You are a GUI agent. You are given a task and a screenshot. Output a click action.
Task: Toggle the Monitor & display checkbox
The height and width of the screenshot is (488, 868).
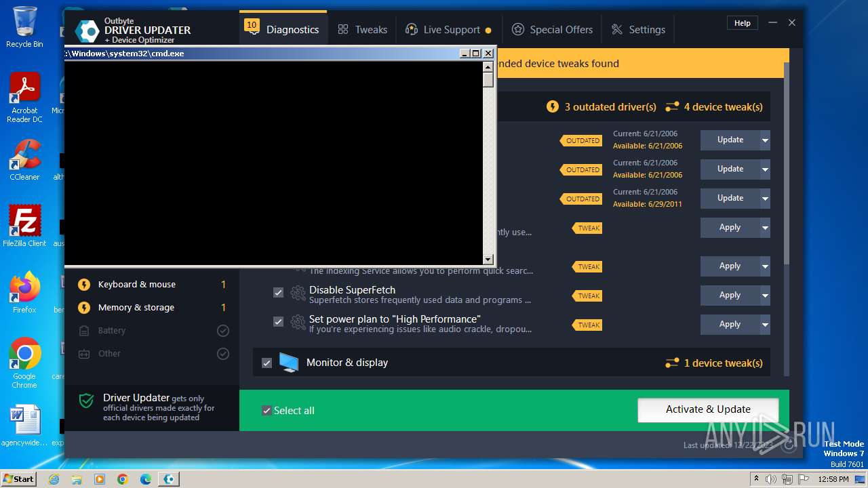[x=267, y=363]
